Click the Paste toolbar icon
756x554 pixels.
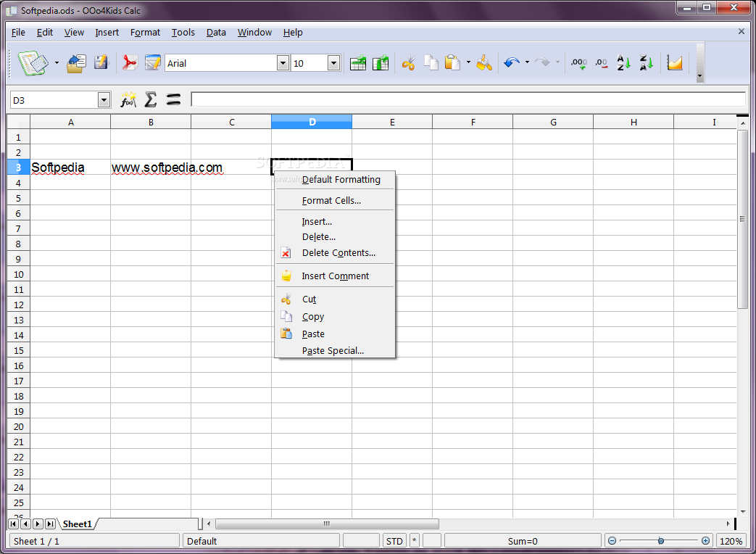point(452,62)
